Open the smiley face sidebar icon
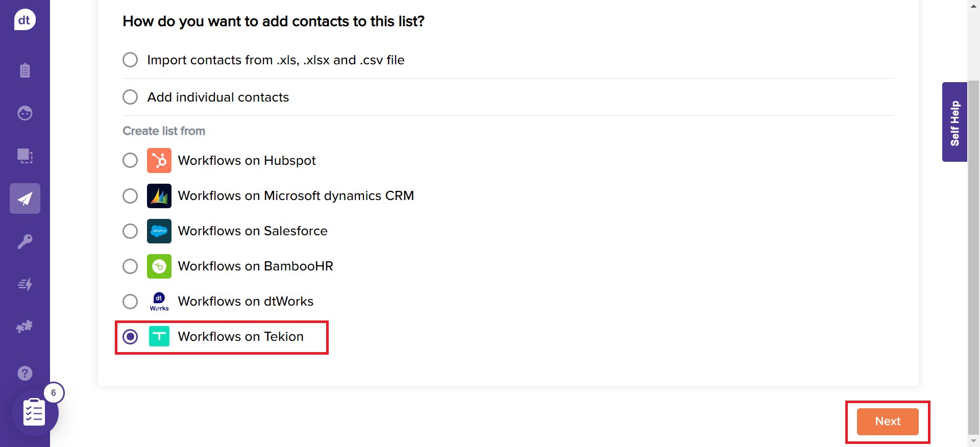This screenshot has height=447, width=980. point(24,113)
